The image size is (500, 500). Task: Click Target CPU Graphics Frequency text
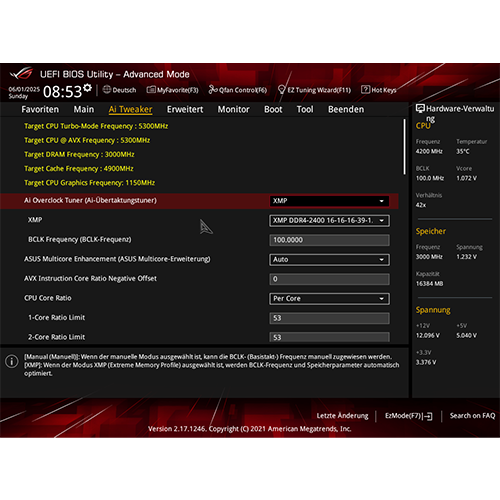pyautogui.click(x=89, y=183)
